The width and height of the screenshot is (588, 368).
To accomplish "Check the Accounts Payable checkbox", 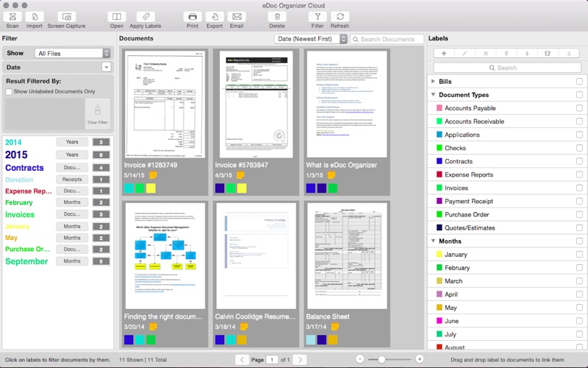I will coord(579,108).
